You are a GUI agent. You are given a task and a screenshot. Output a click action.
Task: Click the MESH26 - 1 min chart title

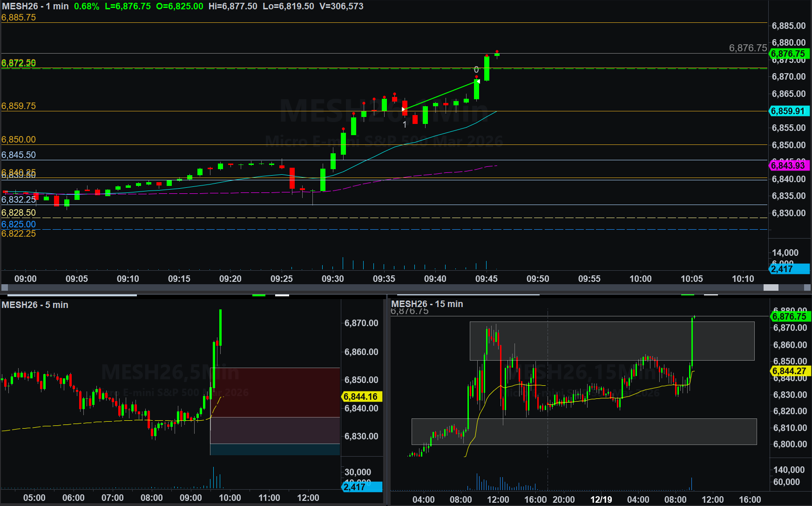point(35,6)
